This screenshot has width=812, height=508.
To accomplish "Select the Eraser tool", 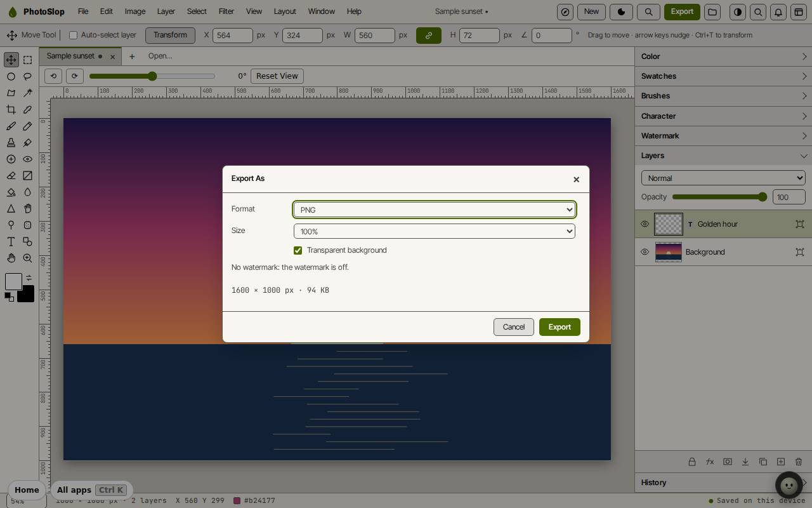I will [11, 175].
